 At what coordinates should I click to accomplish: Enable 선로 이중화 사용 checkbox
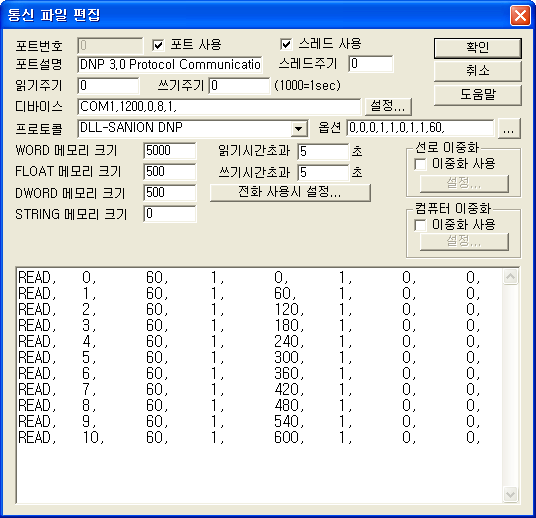tap(420, 164)
